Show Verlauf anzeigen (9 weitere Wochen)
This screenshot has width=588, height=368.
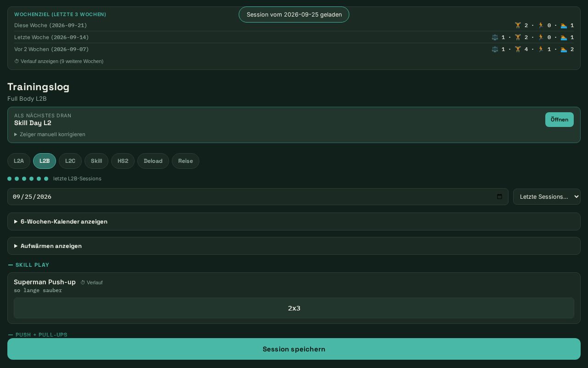tap(59, 61)
